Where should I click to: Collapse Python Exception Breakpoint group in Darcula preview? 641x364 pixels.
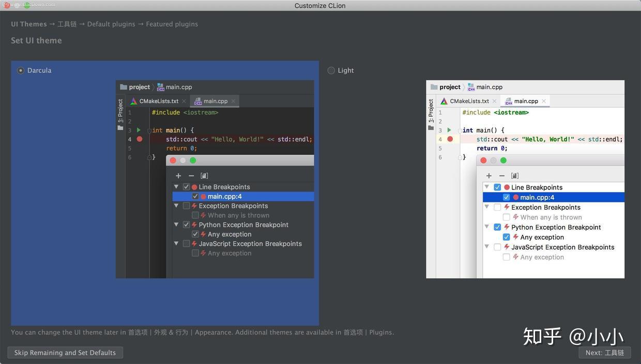coord(176,225)
